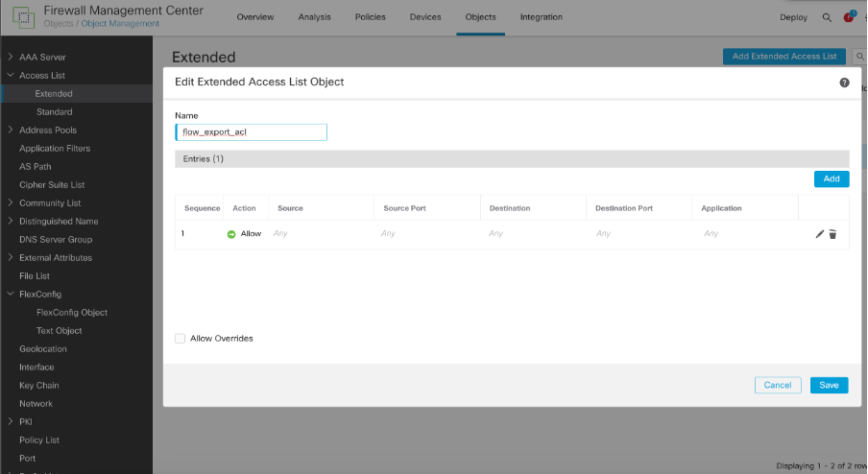
Task: Expand the External Attributes node
Action: pos(10,257)
